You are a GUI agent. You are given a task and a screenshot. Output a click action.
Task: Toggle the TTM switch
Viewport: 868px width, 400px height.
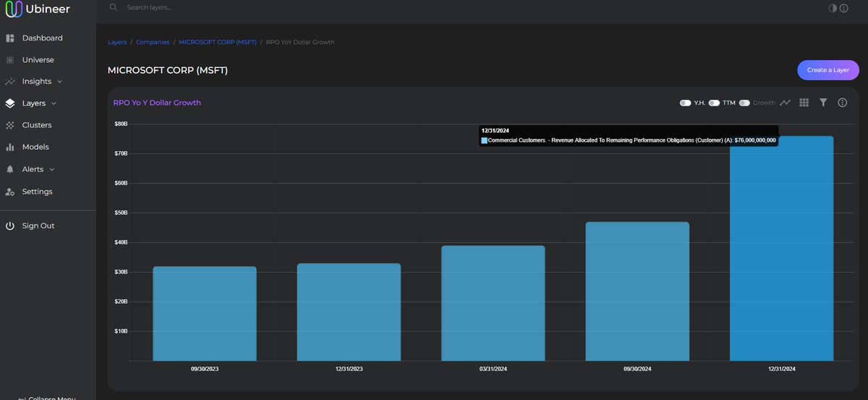click(x=714, y=103)
